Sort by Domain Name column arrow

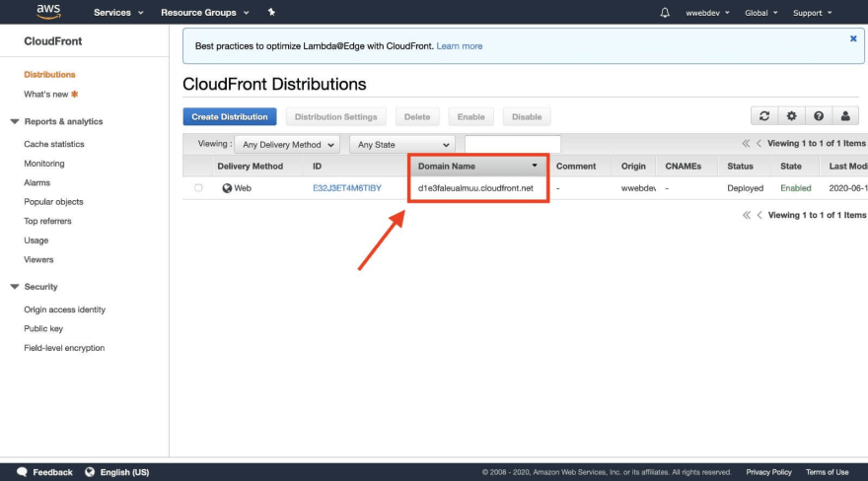(535, 166)
